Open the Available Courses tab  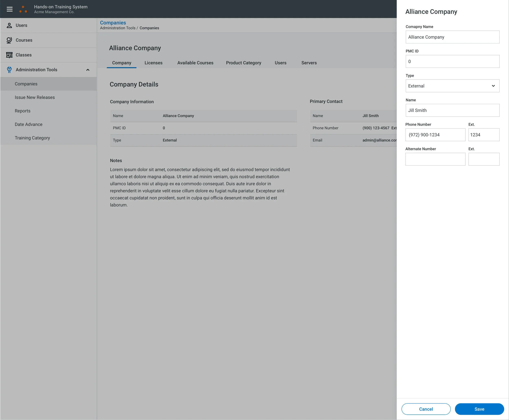(195, 63)
